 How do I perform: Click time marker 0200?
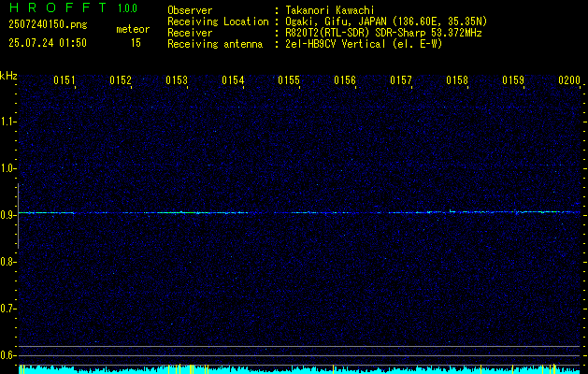pyautogui.click(x=569, y=80)
